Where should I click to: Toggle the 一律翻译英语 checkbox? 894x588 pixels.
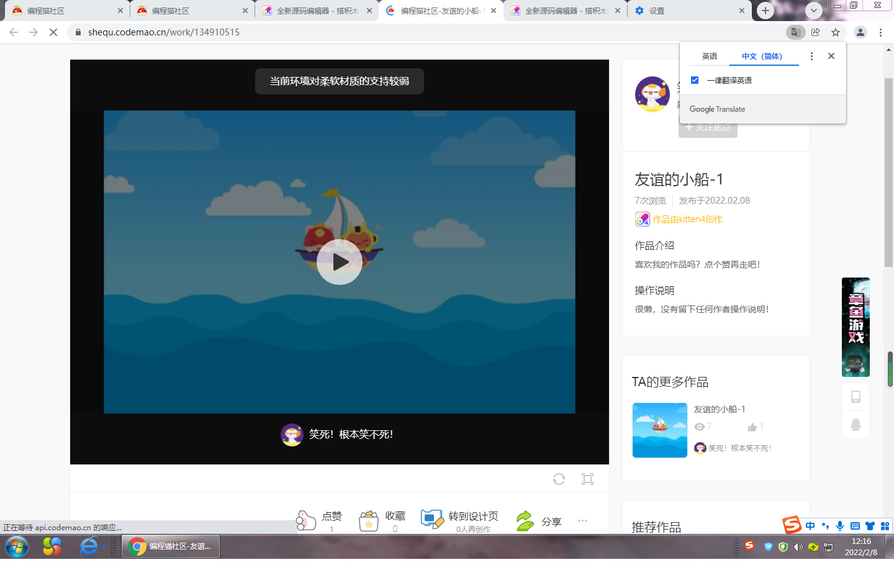coord(695,80)
